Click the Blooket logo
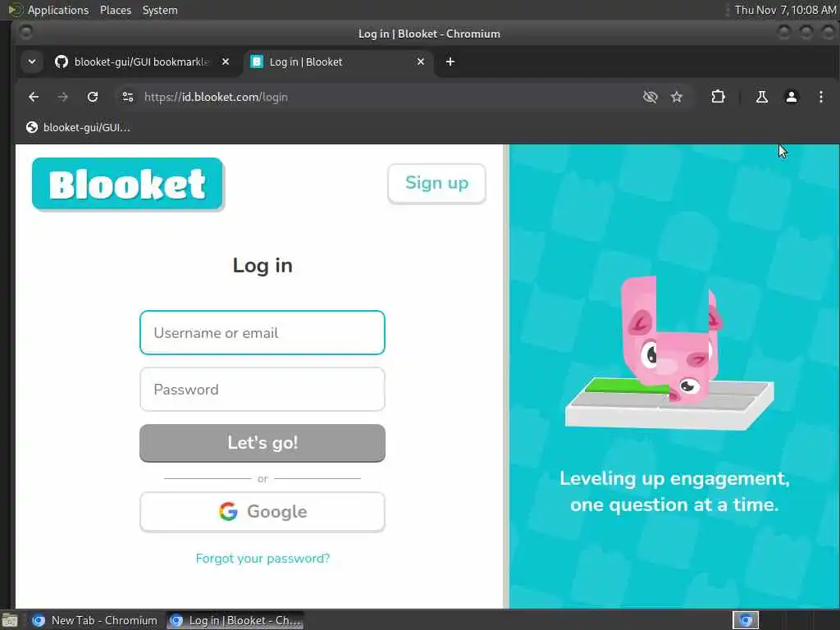 pyautogui.click(x=127, y=184)
